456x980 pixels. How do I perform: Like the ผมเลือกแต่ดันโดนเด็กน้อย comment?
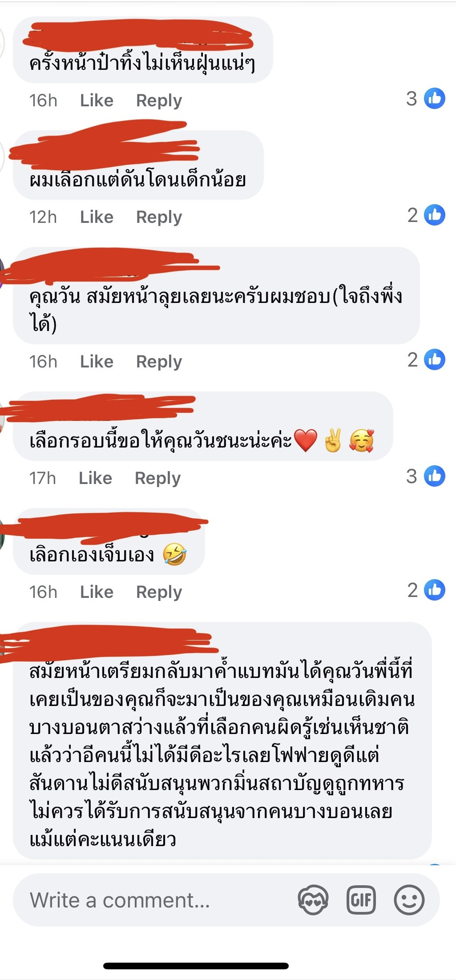click(x=97, y=217)
